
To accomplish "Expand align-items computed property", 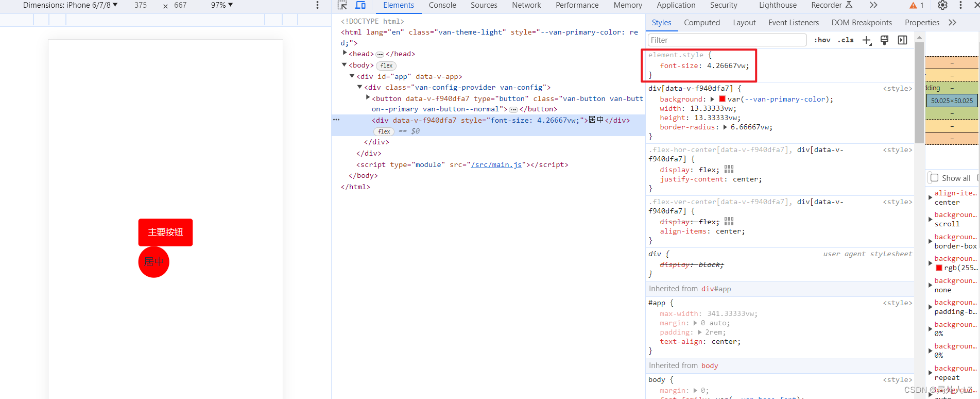I will tap(930, 197).
